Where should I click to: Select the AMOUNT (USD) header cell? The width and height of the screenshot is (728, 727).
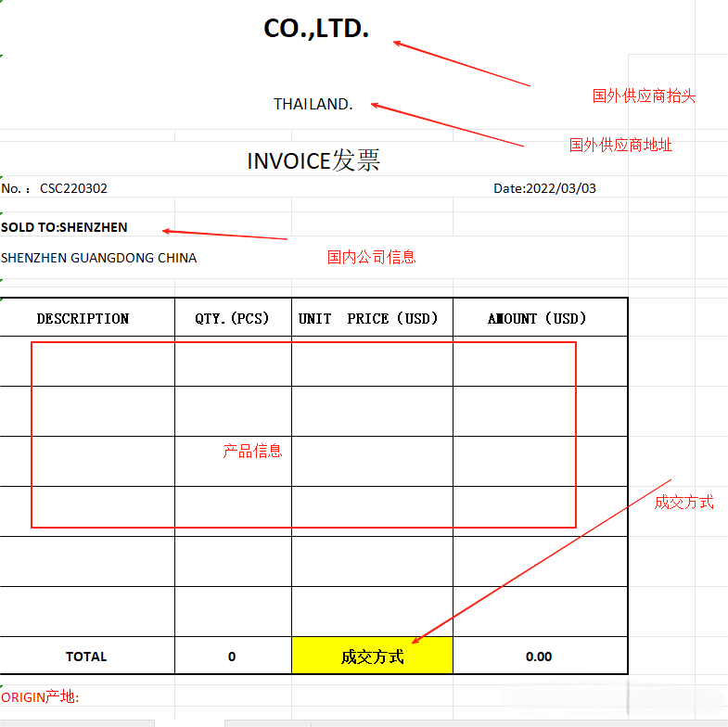coord(539,318)
